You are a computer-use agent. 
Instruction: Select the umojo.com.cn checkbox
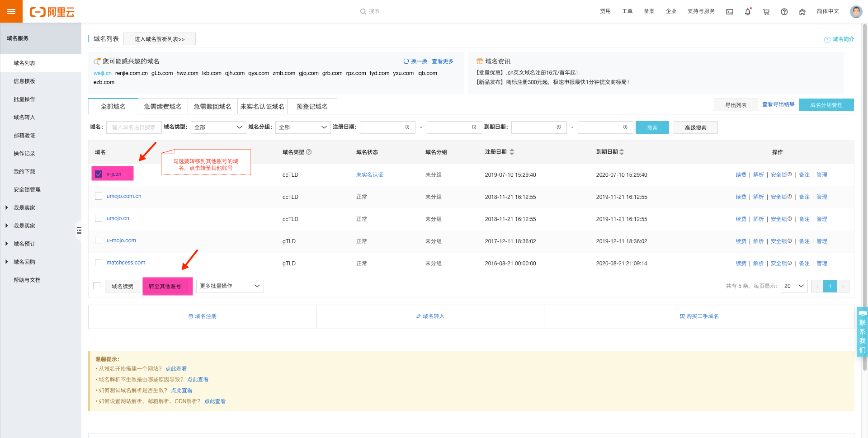(99, 196)
